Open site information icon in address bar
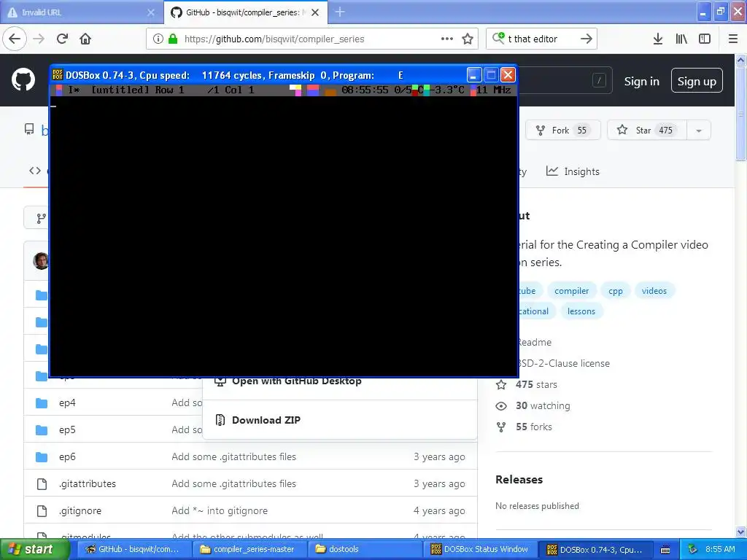The image size is (747, 560). pos(158,39)
